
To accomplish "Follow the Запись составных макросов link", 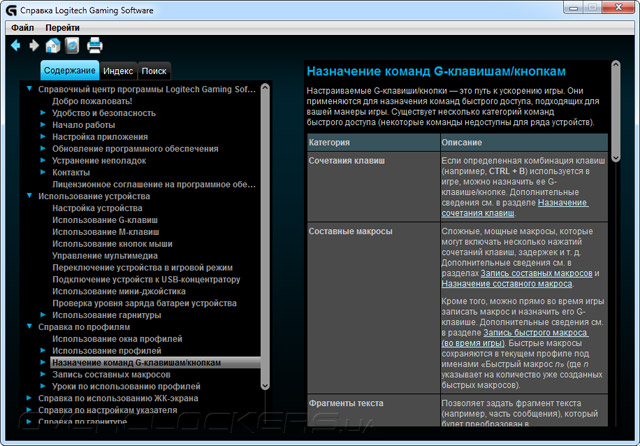I will pos(536,273).
